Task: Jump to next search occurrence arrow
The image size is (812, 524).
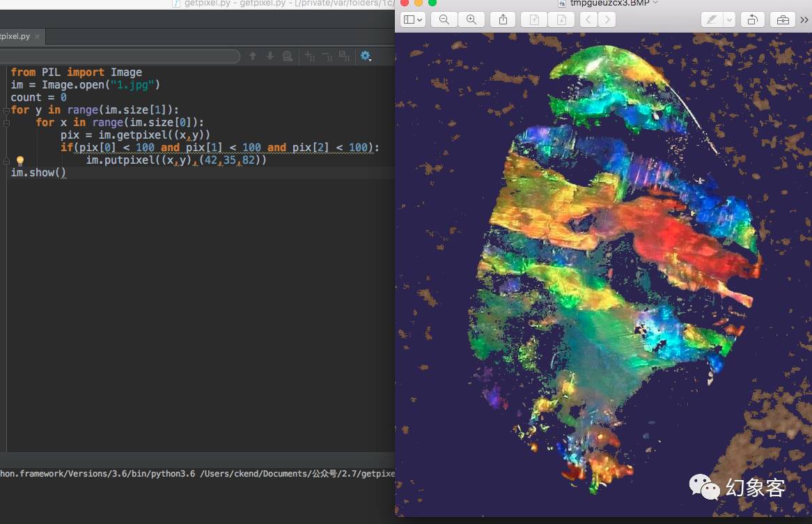Action: (270, 56)
